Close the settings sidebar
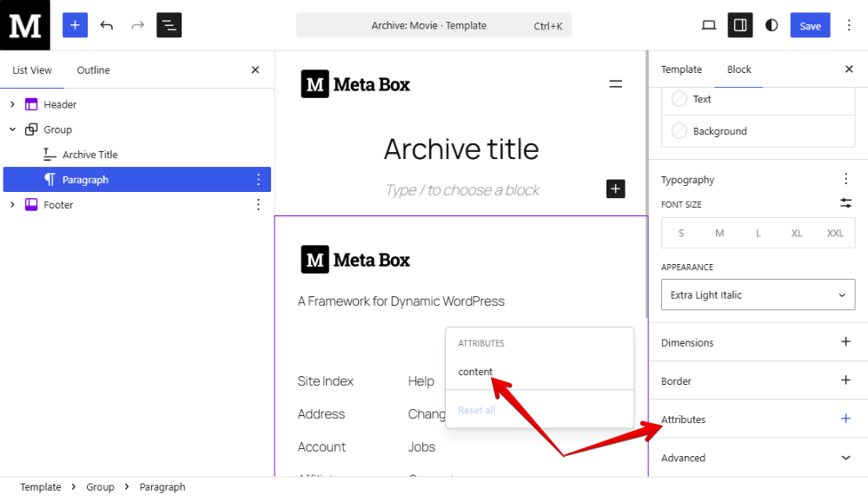 point(849,69)
